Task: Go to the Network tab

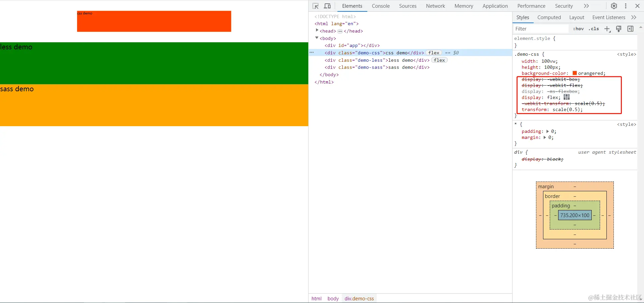Action: 435,6
